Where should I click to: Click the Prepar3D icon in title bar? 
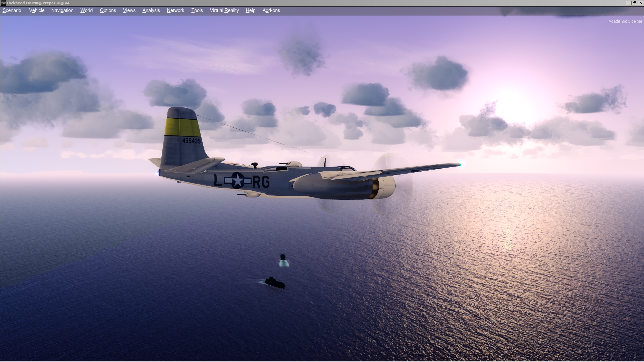pyautogui.click(x=3, y=3)
